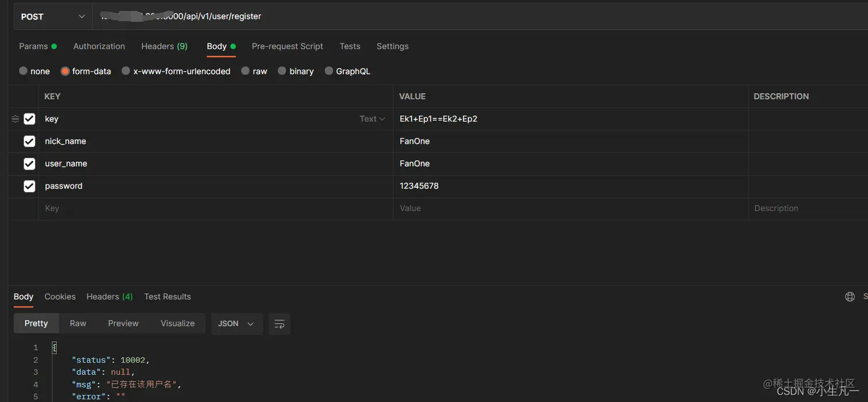The image size is (868, 402).
Task: Click the request URL field
Action: [480, 17]
